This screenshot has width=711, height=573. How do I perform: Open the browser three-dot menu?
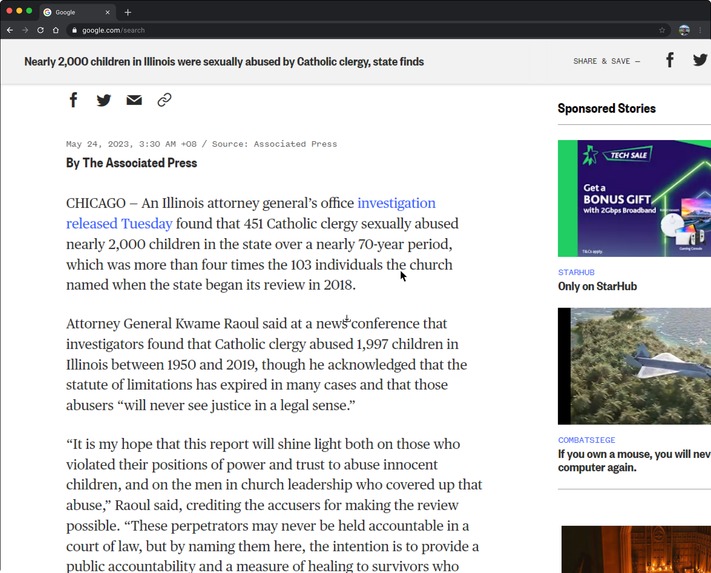700,30
